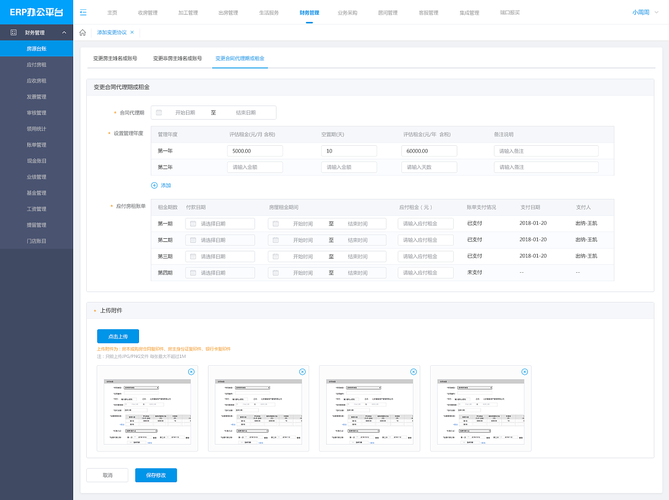Open 业务采购 in the top navigation
Viewport: 669px width, 500px height.
(x=348, y=13)
